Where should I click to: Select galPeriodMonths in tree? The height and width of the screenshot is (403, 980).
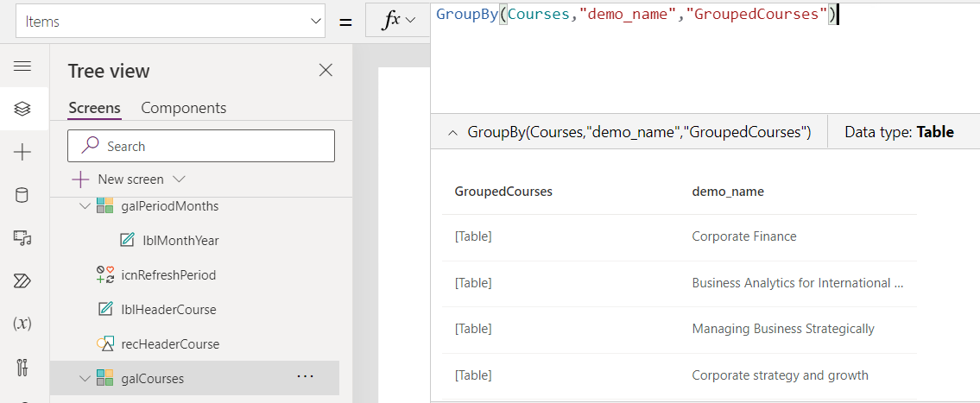click(x=169, y=205)
